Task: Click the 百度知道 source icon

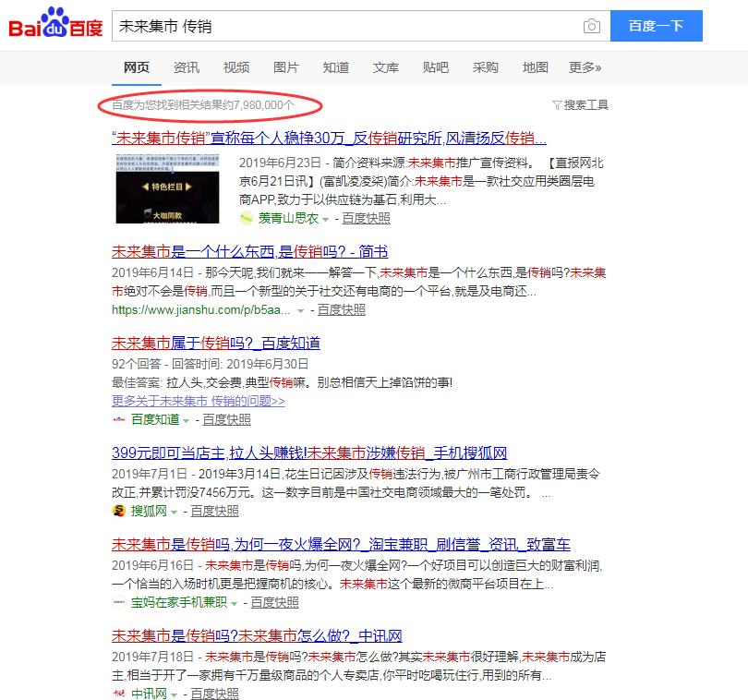Action: [119, 420]
